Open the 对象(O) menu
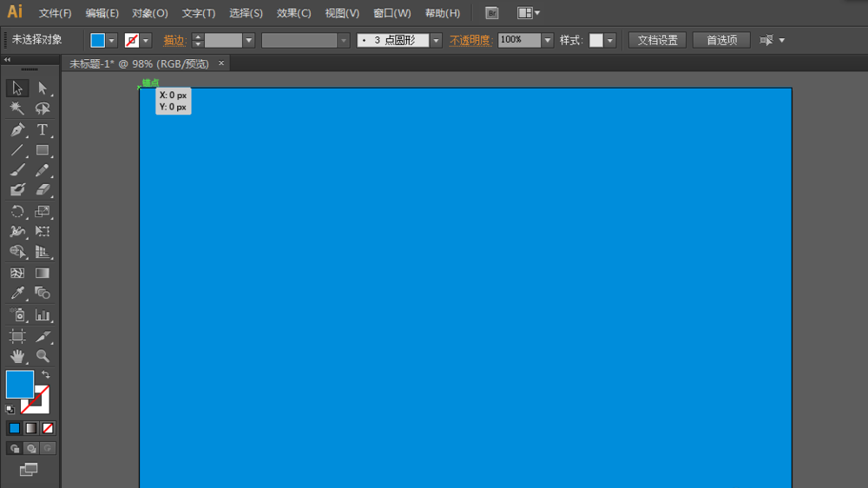Viewport: 868px width, 488px height. (149, 13)
